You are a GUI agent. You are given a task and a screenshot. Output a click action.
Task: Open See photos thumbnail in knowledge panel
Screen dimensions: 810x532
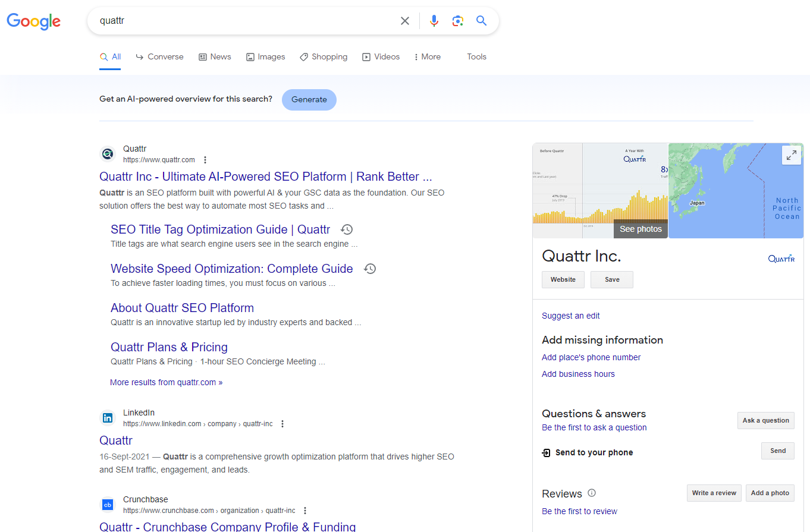pyautogui.click(x=600, y=191)
